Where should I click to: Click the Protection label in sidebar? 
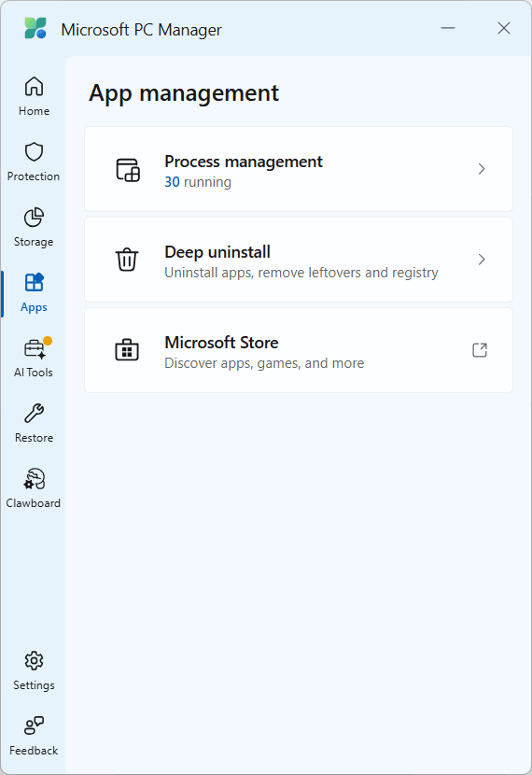(33, 176)
